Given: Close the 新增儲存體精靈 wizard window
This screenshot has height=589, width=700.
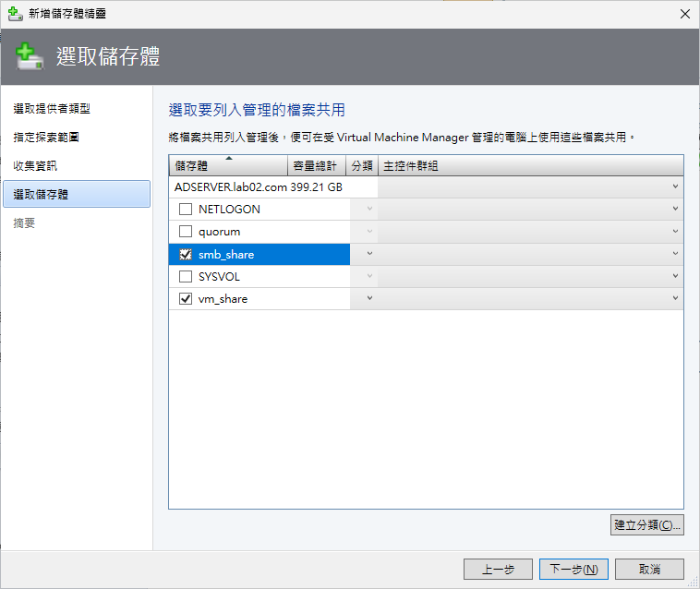Looking at the screenshot, I should pos(683,14).
